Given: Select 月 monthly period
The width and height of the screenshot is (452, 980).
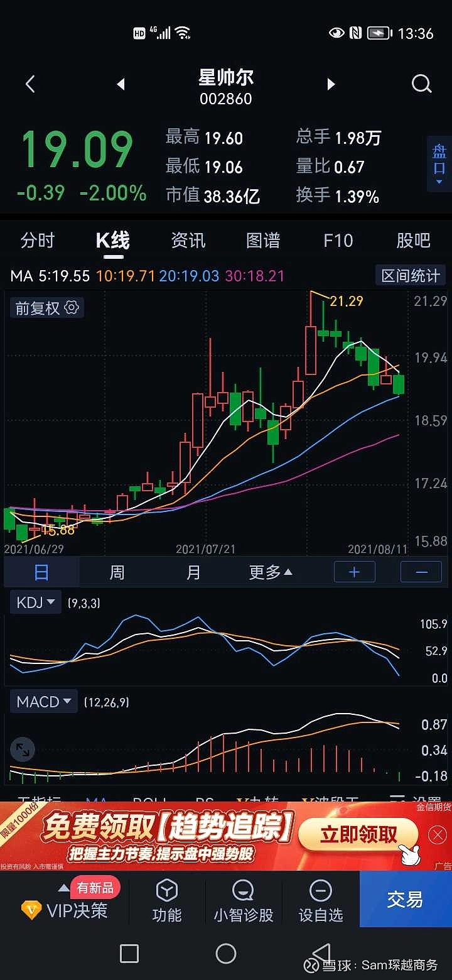Looking at the screenshot, I should click(193, 572).
